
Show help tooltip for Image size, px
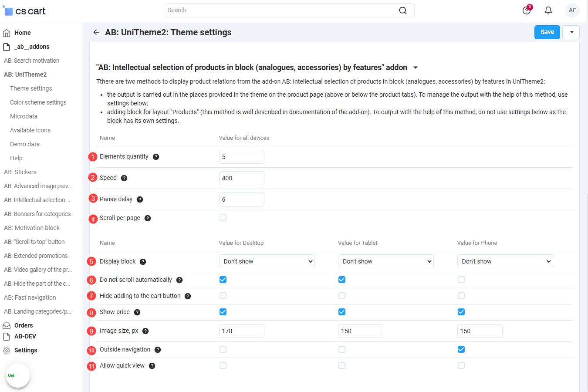point(145,331)
